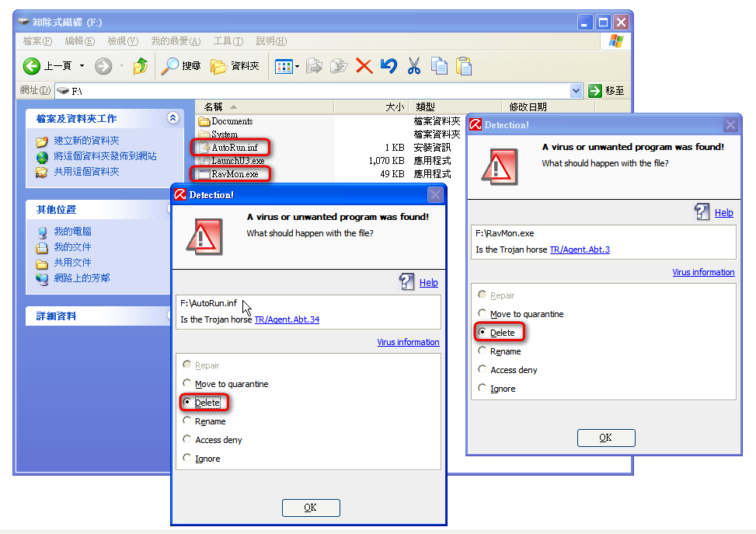This screenshot has height=534, width=756.
Task: Open the Tools (工具) menu
Action: click(x=228, y=41)
